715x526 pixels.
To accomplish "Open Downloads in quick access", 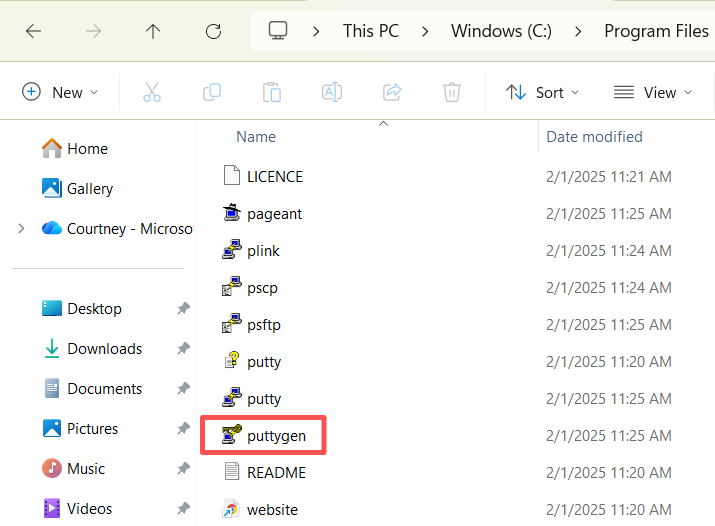I will pos(92,349).
